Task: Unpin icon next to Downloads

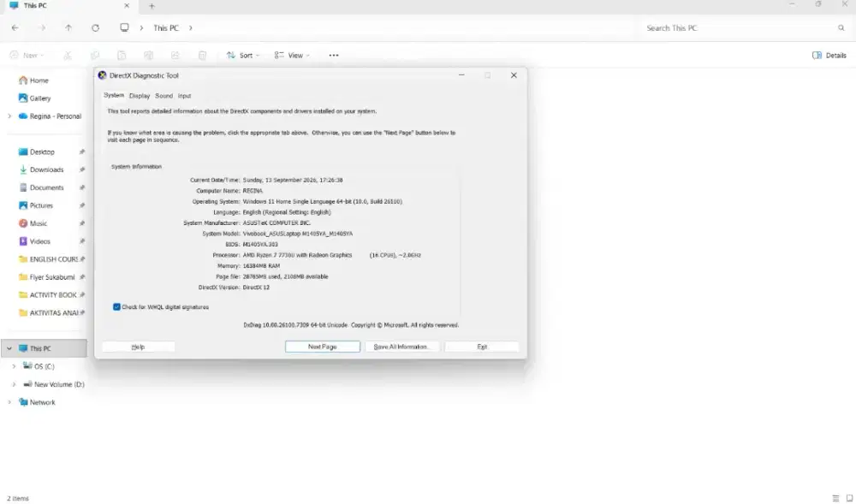Action: (x=82, y=169)
